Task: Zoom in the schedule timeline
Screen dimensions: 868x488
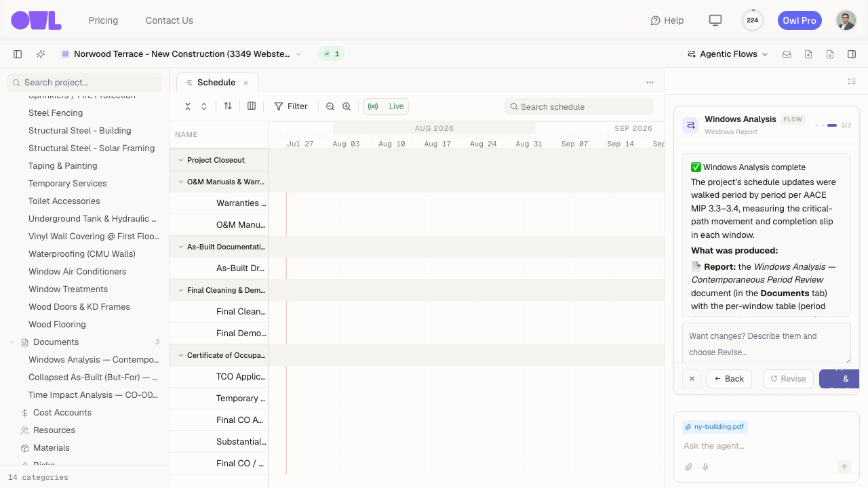Action: point(347,106)
